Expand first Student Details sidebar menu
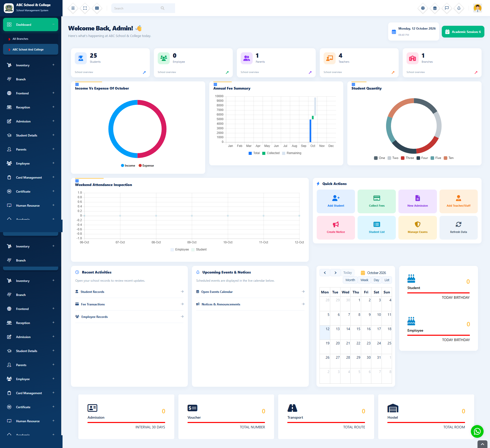 (31, 135)
